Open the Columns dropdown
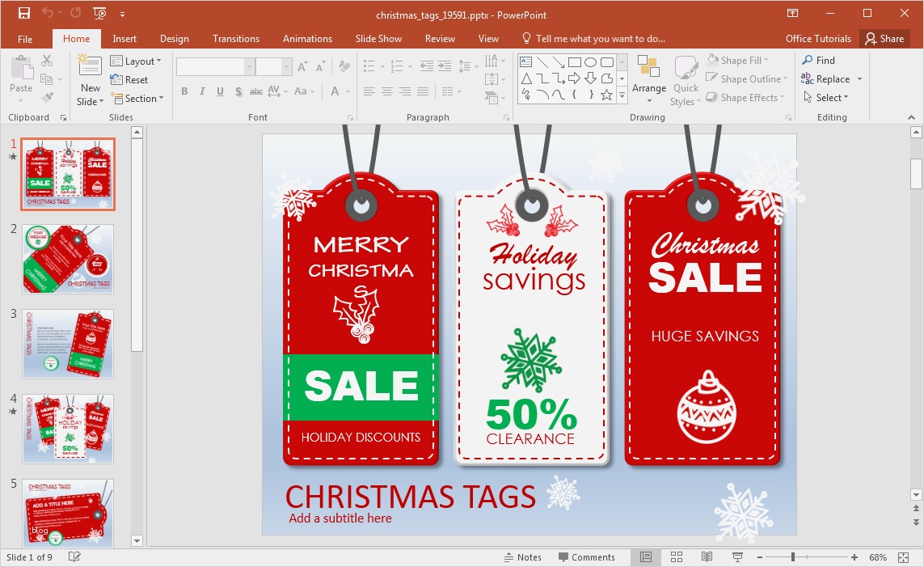Screen dimensions: 924x567 point(451,91)
